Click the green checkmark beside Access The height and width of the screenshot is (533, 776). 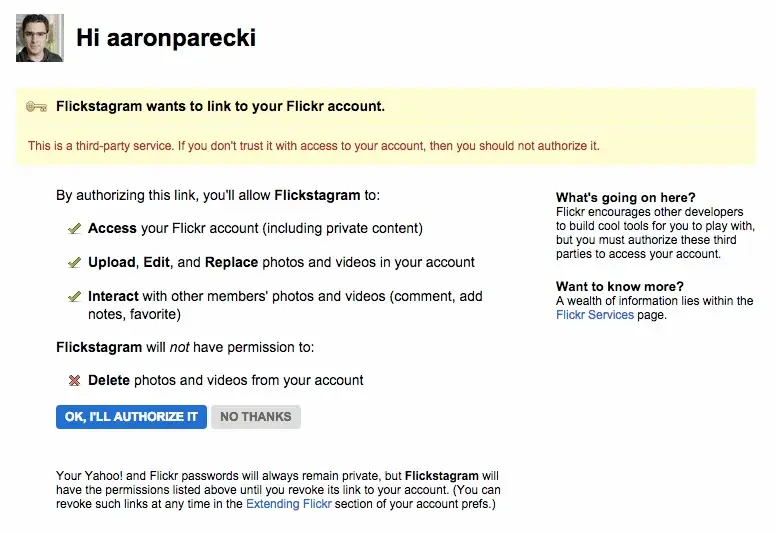click(74, 229)
